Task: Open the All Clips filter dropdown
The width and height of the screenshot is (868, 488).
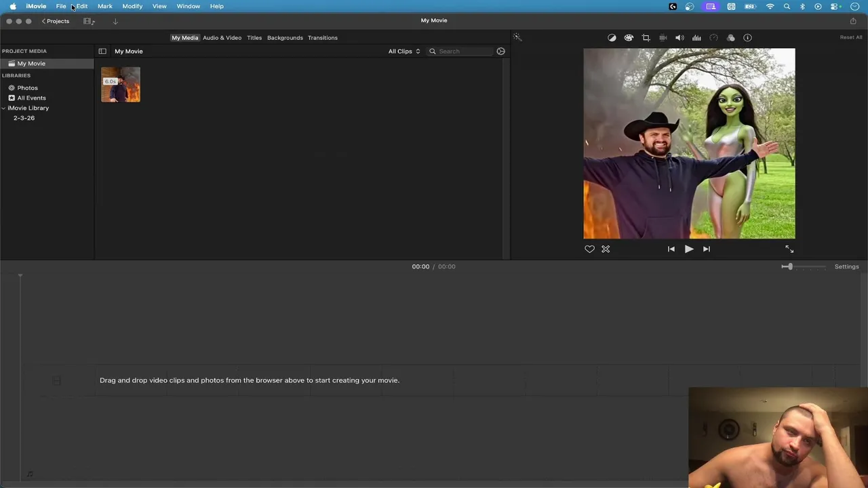Action: (x=404, y=52)
